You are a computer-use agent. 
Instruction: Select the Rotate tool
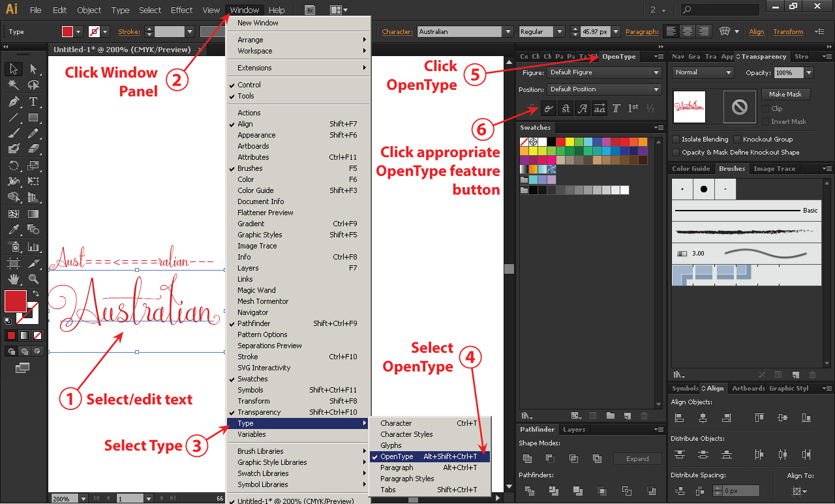(14, 166)
